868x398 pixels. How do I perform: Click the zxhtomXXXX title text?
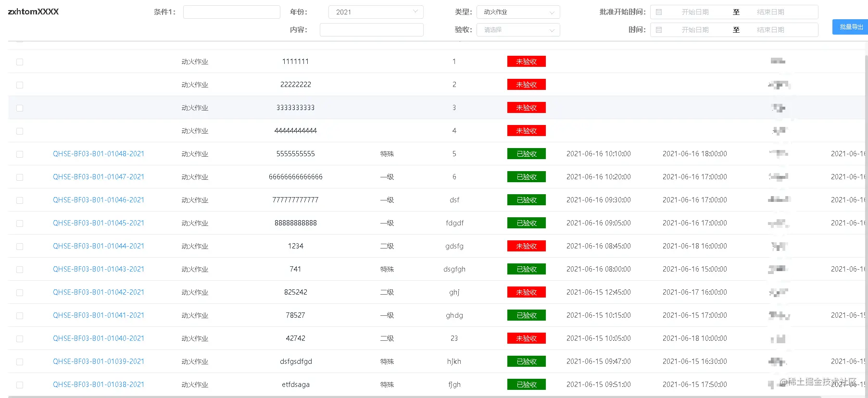tap(33, 12)
